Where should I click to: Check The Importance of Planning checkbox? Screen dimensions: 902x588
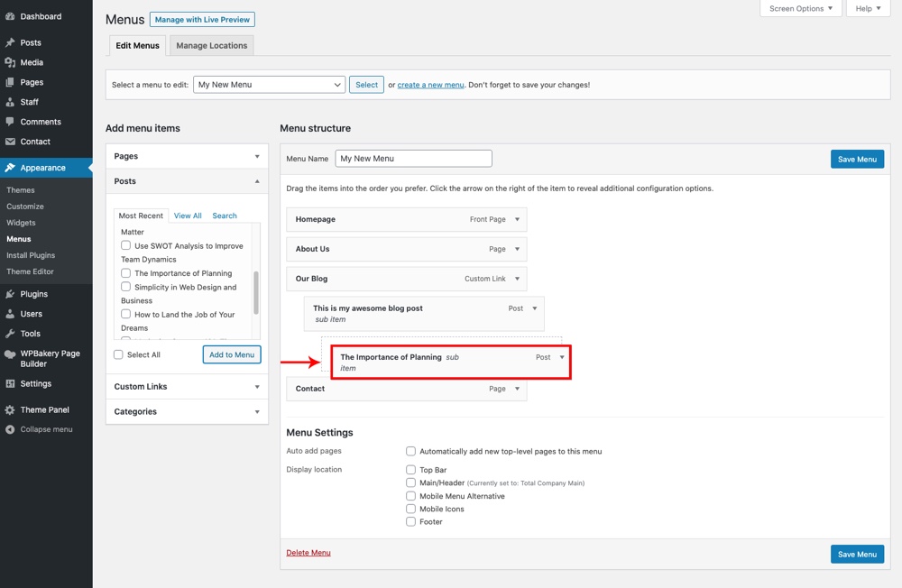pos(125,272)
